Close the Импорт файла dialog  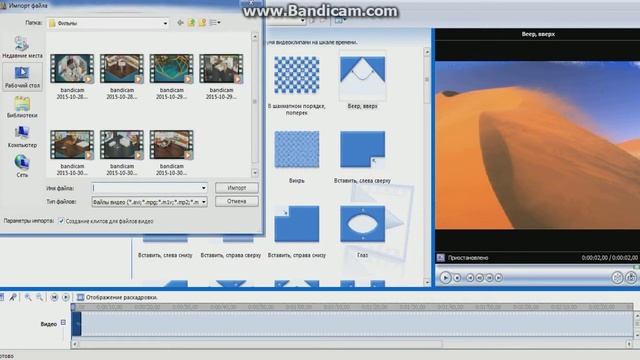click(x=251, y=2)
